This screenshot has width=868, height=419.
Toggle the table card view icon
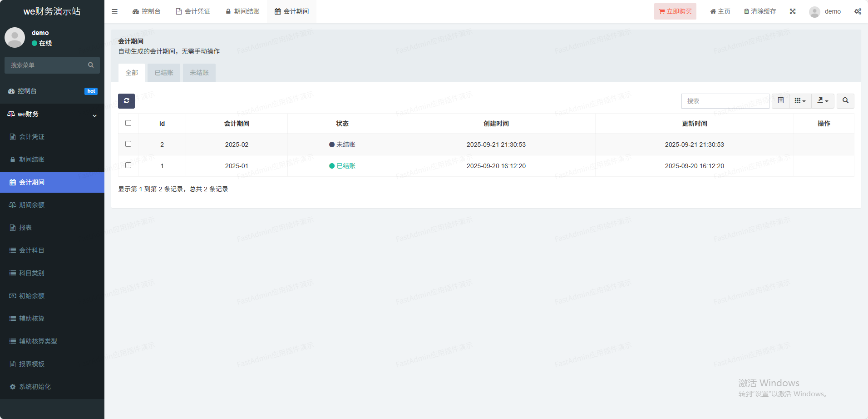(x=780, y=101)
